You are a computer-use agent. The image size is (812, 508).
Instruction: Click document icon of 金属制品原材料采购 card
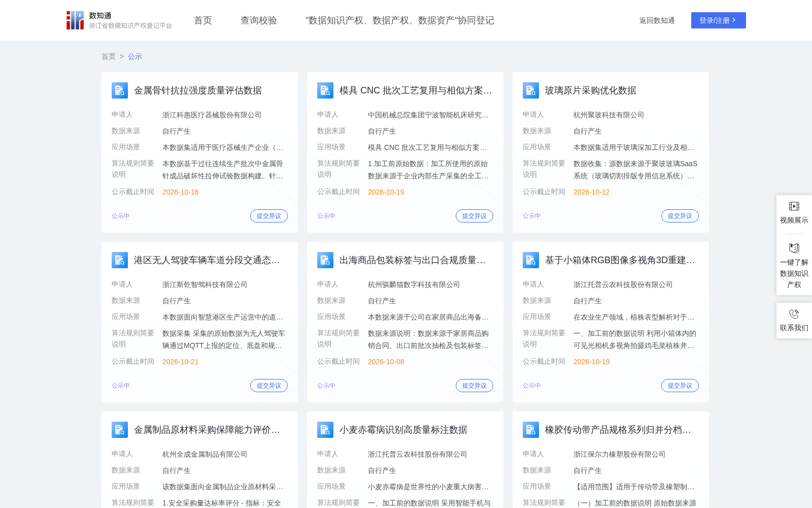click(120, 430)
